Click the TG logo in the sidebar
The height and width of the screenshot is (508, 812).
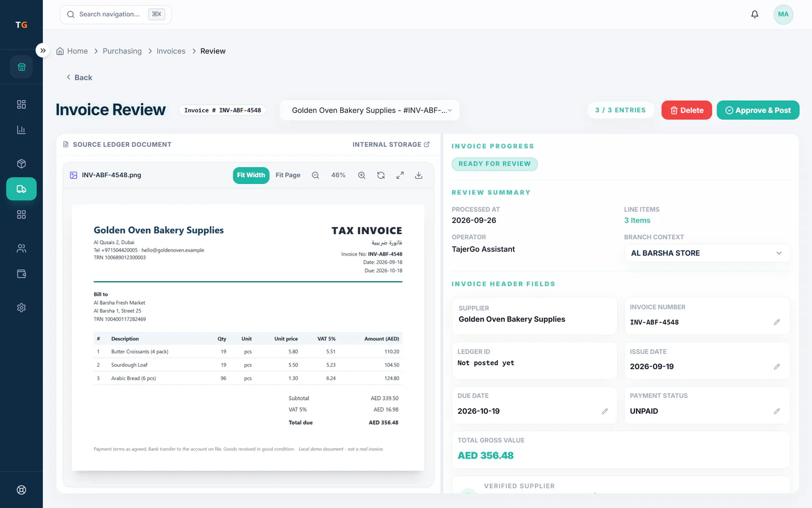click(21, 25)
